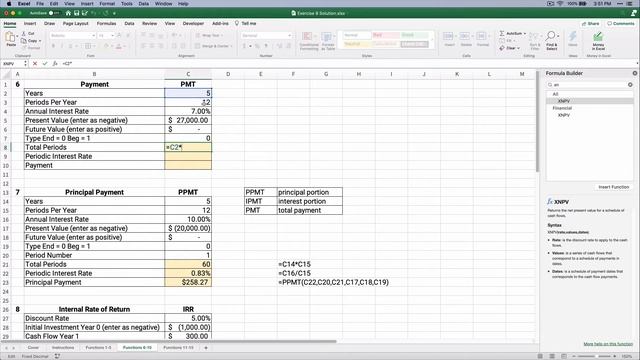
Task: Click the Apple menu icon
Action: (x=9, y=3)
